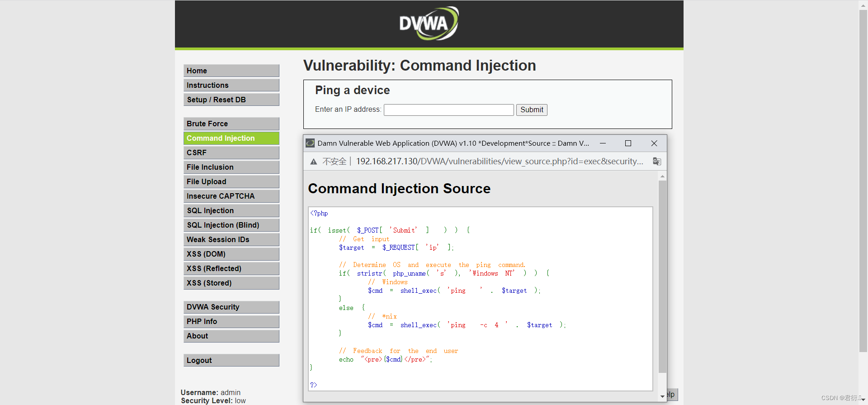
Task: Open the Instructions page
Action: [x=231, y=85]
